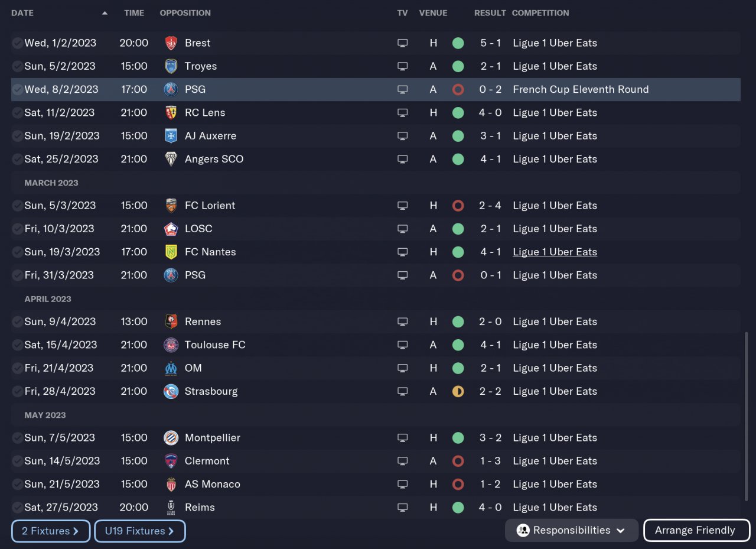
Task: Open the Responsibilities dropdown
Action: tap(571, 531)
